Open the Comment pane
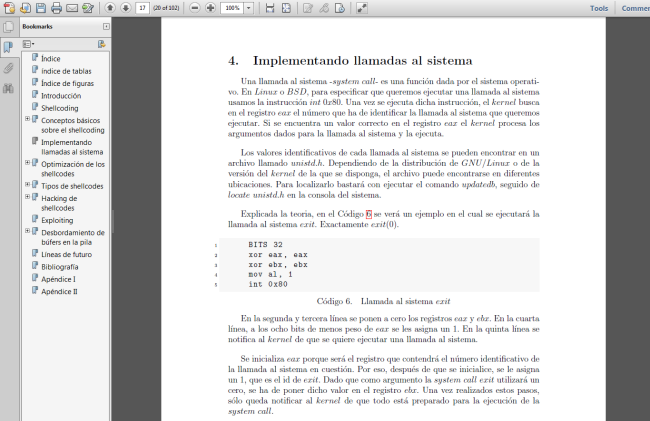650x421 pixels. coord(635,8)
